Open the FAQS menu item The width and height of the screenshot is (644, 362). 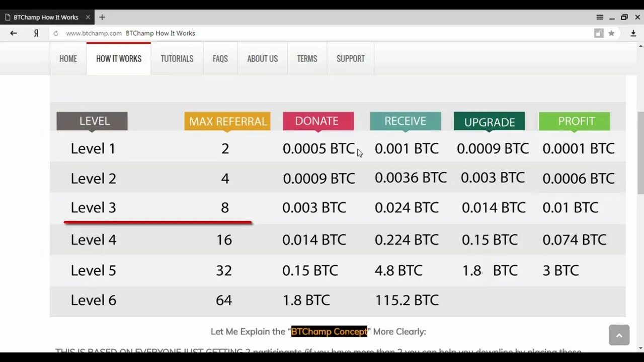[220, 59]
